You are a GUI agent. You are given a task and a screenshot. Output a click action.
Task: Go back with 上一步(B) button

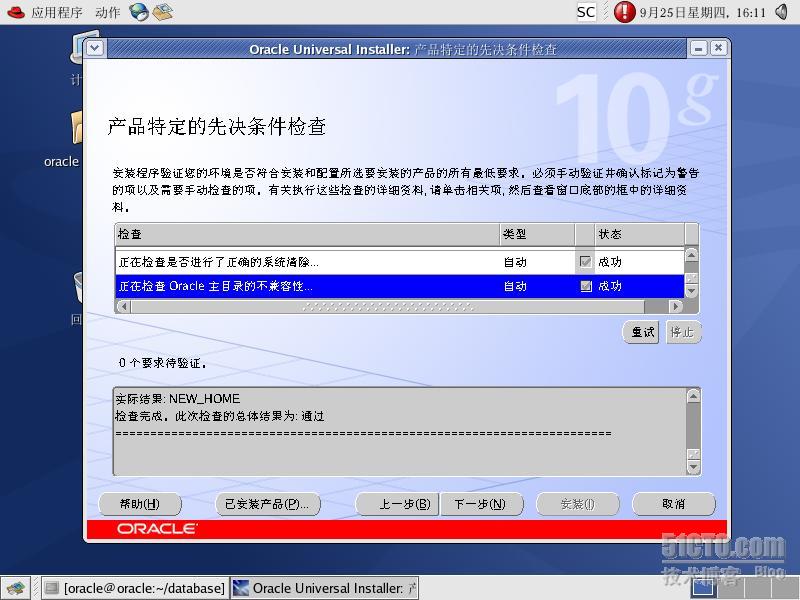click(x=397, y=504)
